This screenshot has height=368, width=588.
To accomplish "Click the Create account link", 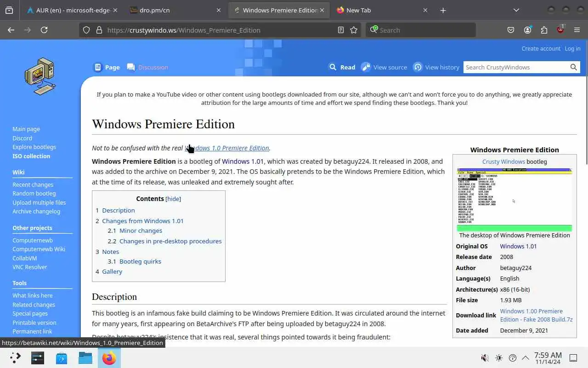I will point(541,48).
